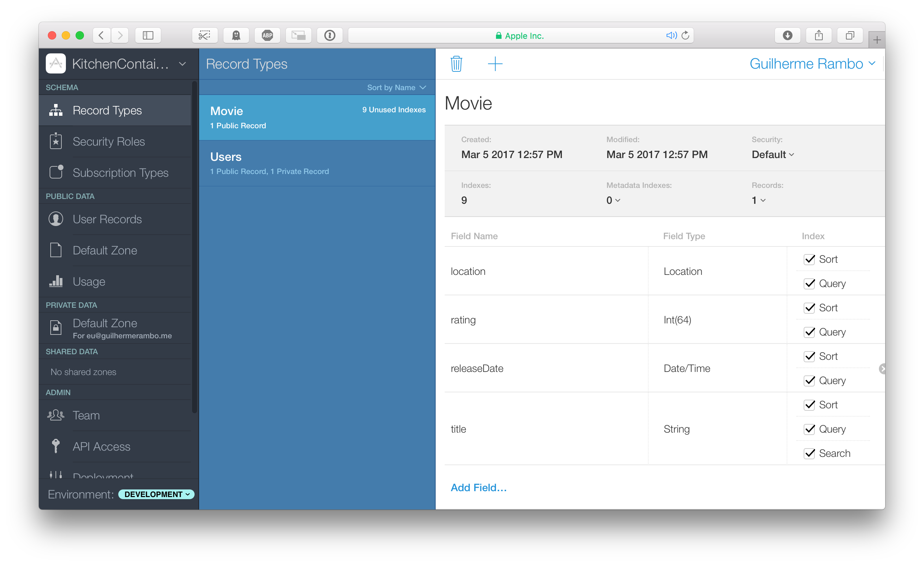Click the KitchenContainer app logo icon
Image resolution: width=924 pixels, height=565 pixels.
click(x=55, y=64)
